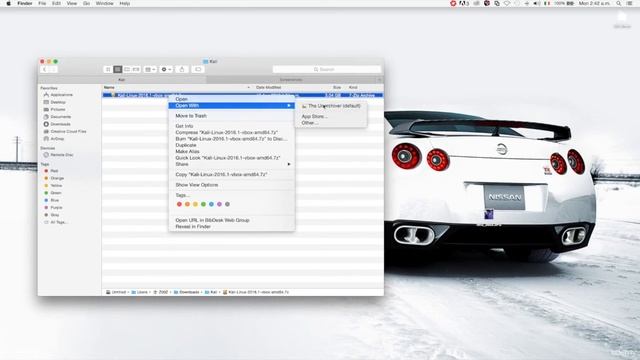Image resolution: width=640 pixels, height=360 pixels.
Task: Apply blue tag color in context menu
Action: 211,204
